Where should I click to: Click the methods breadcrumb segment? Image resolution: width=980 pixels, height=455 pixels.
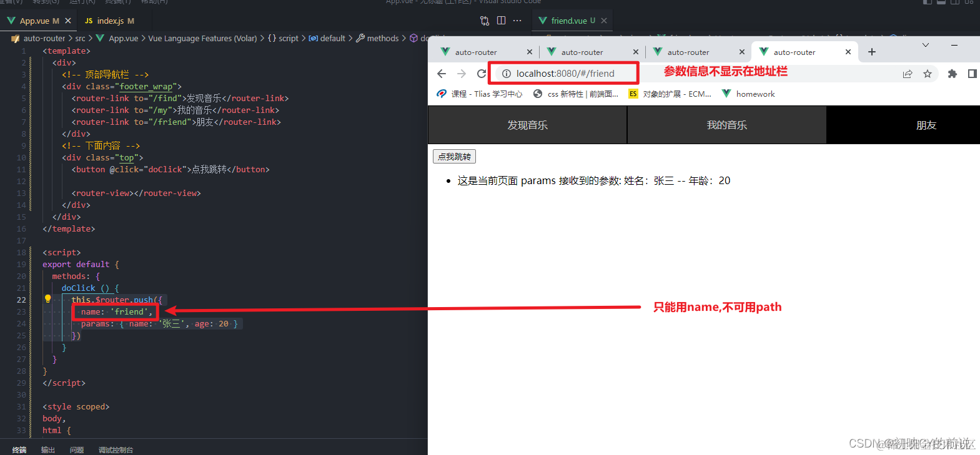(377, 38)
